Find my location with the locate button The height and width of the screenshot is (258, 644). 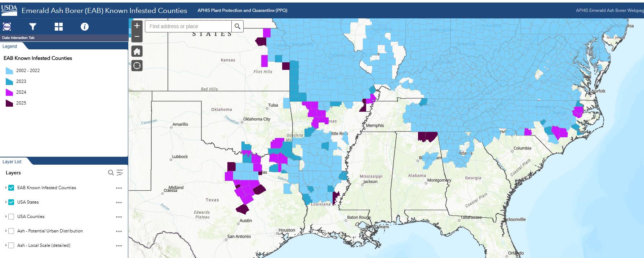coord(137,66)
